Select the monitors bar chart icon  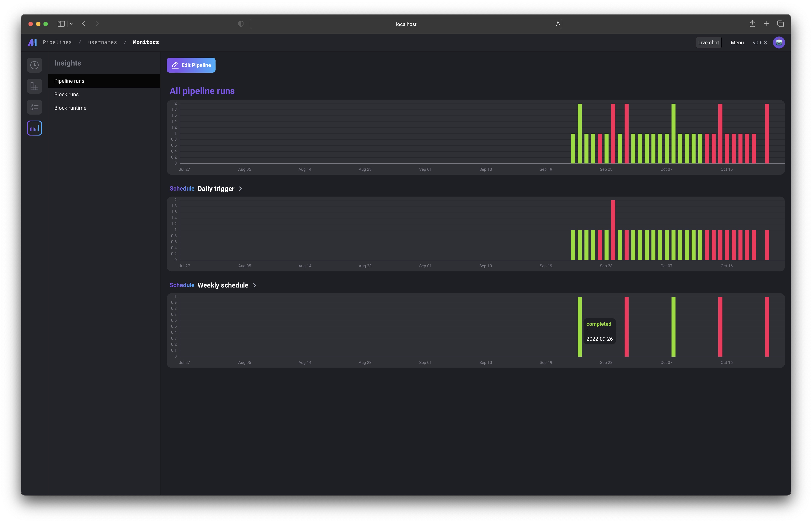click(x=34, y=128)
